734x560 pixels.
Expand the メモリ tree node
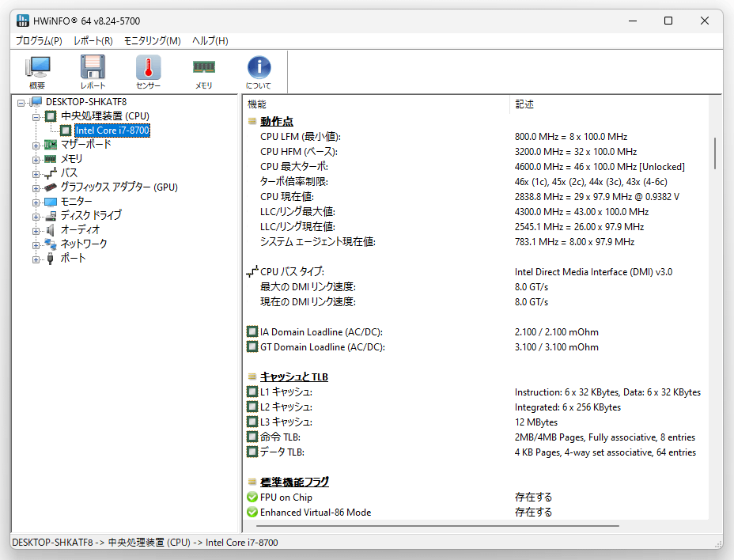36,160
